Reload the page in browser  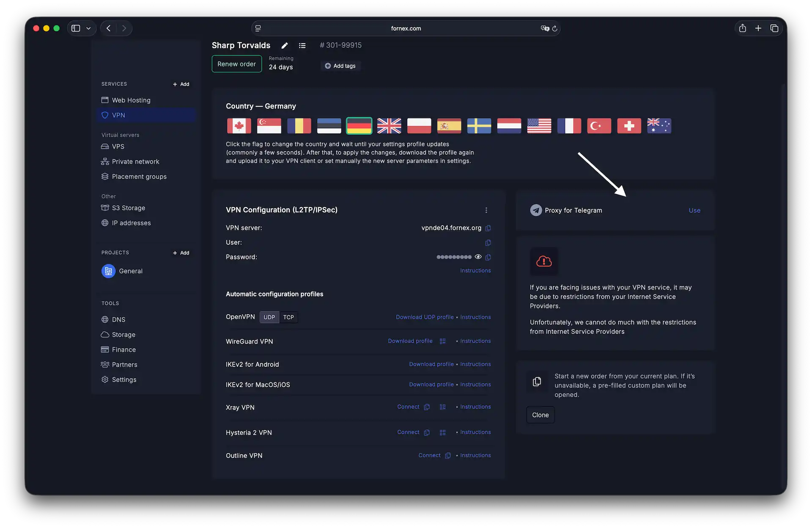point(555,28)
